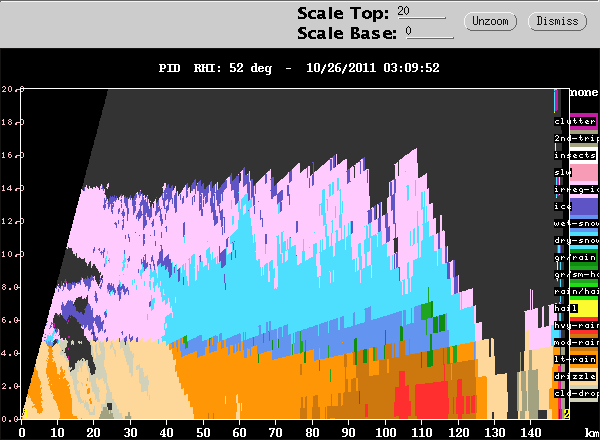
Task: Click the 'gr/sm-hail' legend label
Action: [576, 274]
